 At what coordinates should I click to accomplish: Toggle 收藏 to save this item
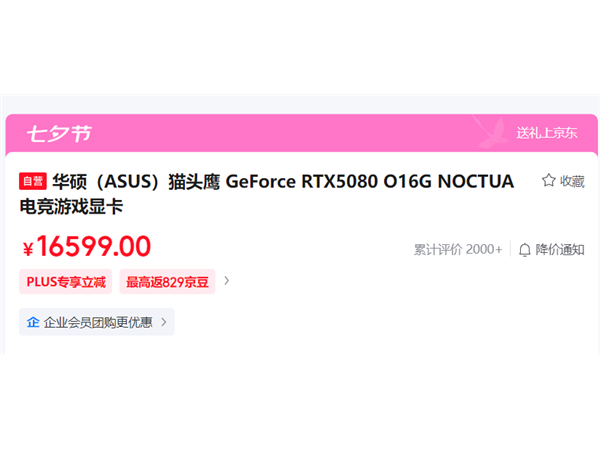point(572,181)
